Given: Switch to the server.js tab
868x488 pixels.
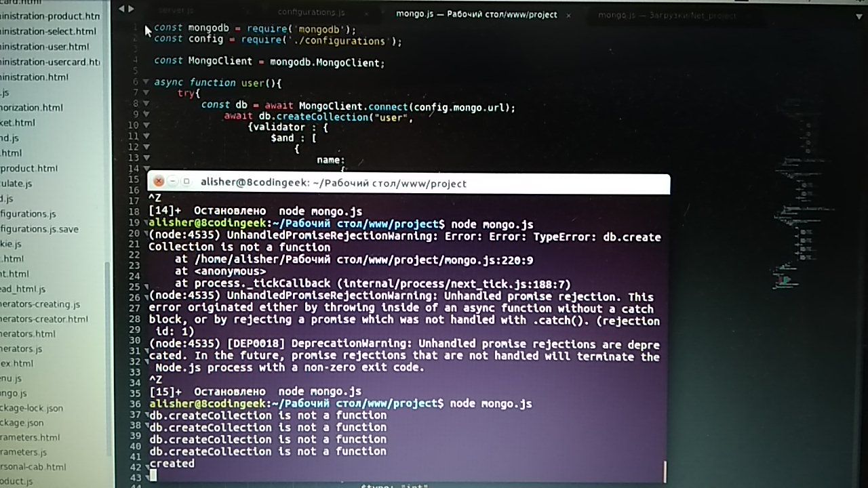Looking at the screenshot, I should (x=176, y=11).
